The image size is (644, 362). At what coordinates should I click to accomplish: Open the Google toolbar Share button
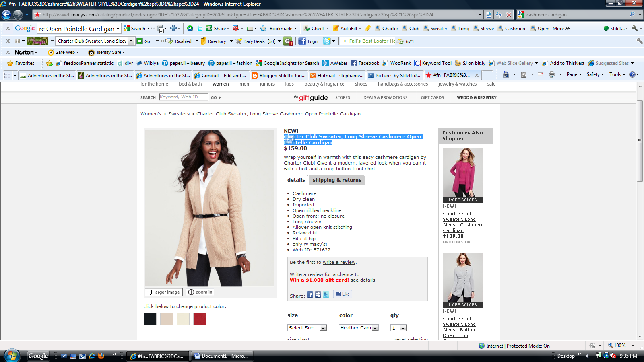[218, 29]
